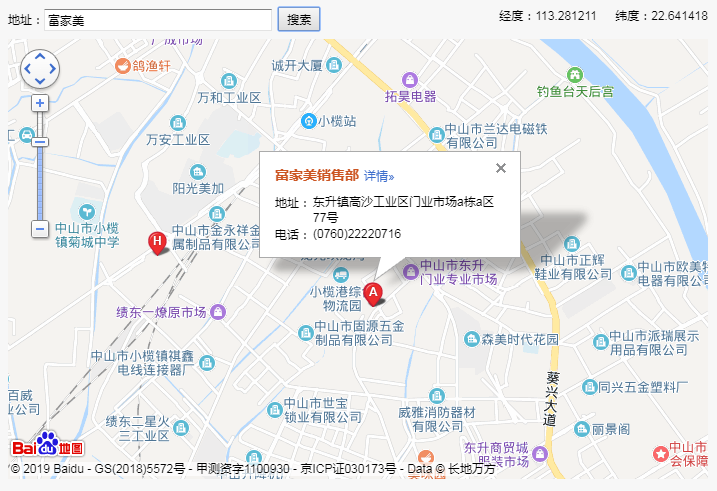Click 绩东一燎原市场 shopping icon
Image resolution: width=717 pixels, height=491 pixels.
[218, 312]
